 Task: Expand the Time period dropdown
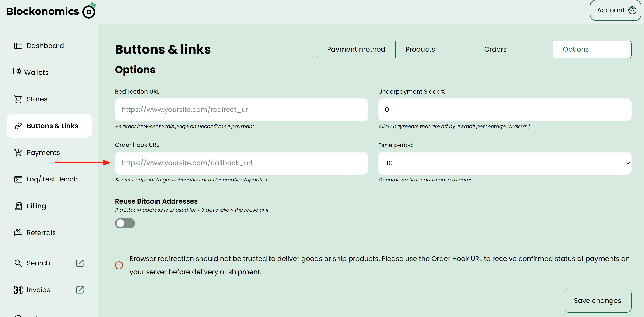click(x=504, y=163)
